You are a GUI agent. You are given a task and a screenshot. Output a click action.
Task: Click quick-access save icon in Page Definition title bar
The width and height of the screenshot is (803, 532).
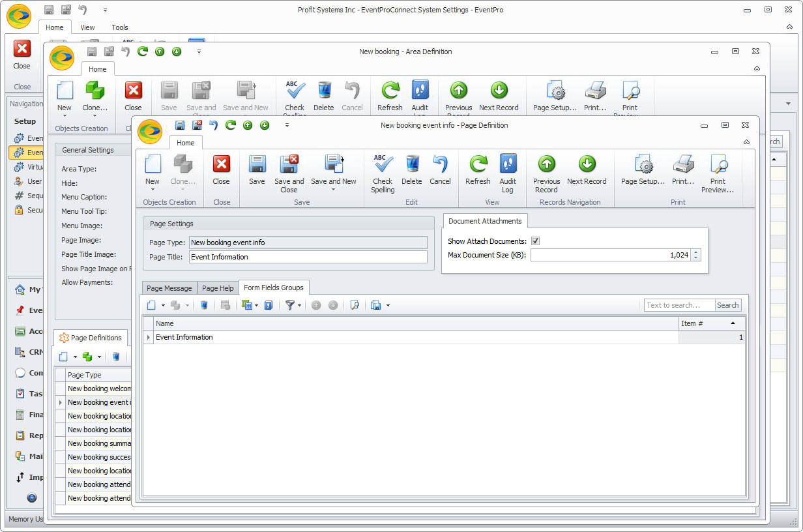point(180,125)
